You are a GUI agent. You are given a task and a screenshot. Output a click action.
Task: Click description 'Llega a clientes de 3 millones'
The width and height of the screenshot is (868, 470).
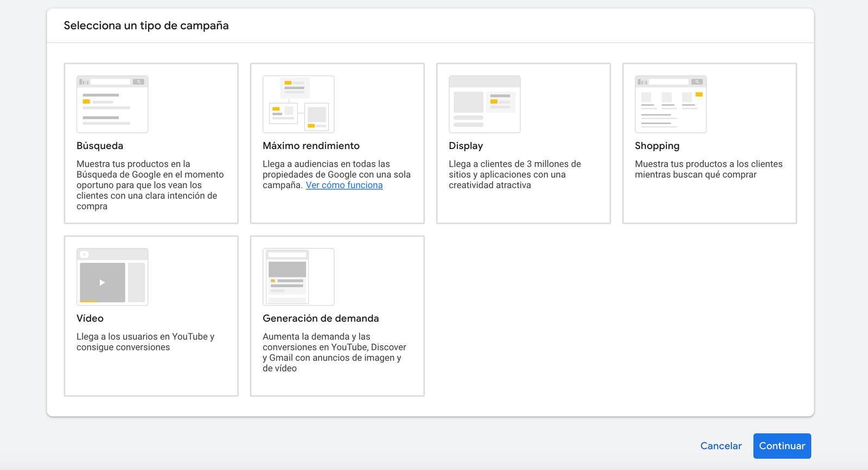(515, 175)
